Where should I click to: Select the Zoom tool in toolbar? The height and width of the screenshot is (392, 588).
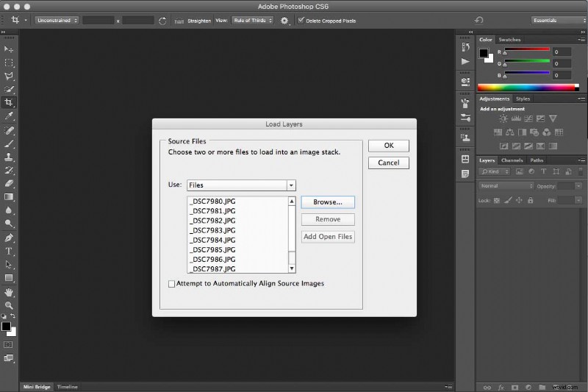click(x=10, y=304)
